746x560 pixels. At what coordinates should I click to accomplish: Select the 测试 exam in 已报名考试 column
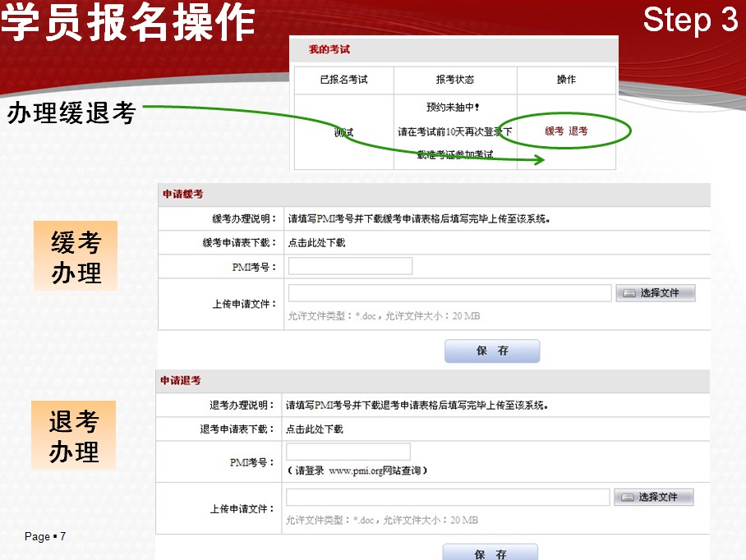(343, 130)
